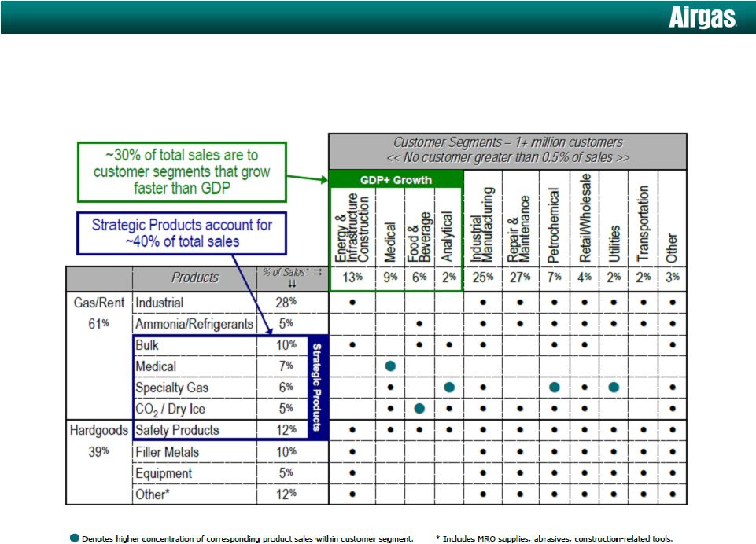Select the teal dot for Specialty Gas under Petrochemical
Screen dimensions: 756x544
click(x=555, y=387)
